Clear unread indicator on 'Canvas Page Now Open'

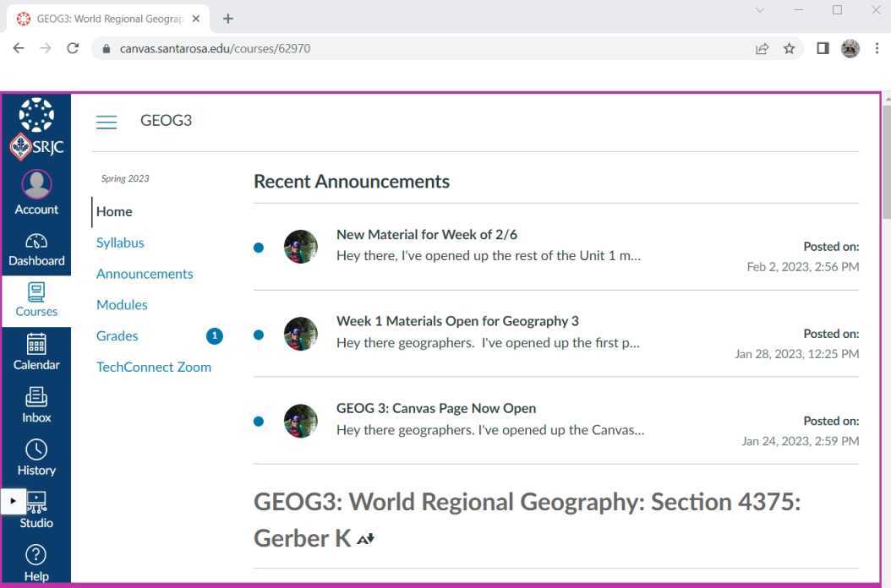click(259, 421)
